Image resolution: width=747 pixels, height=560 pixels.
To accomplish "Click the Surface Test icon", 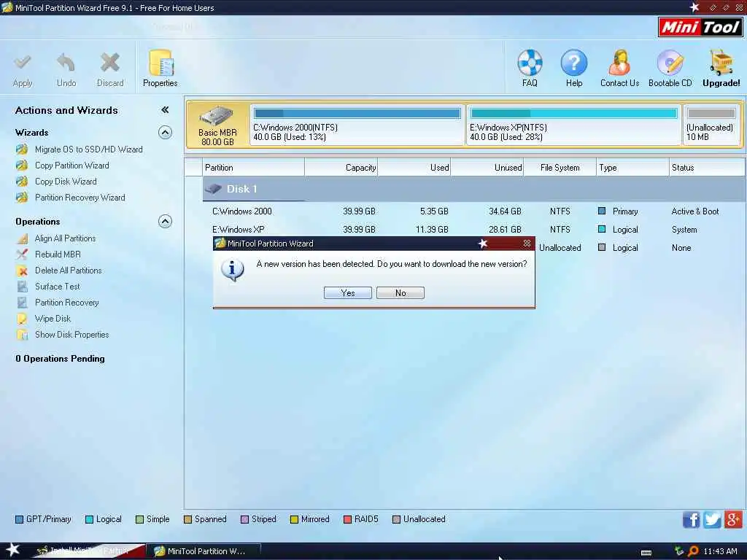I will click(x=22, y=286).
